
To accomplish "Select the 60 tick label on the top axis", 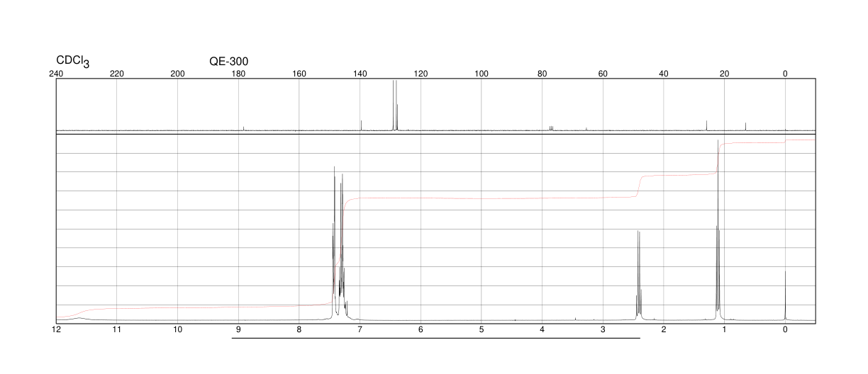I will click(x=603, y=74).
